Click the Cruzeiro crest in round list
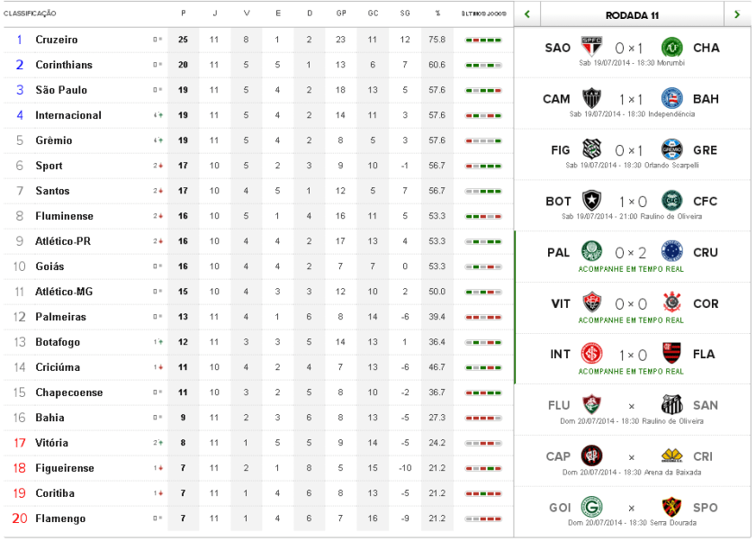The image size is (756, 541). coord(671,251)
